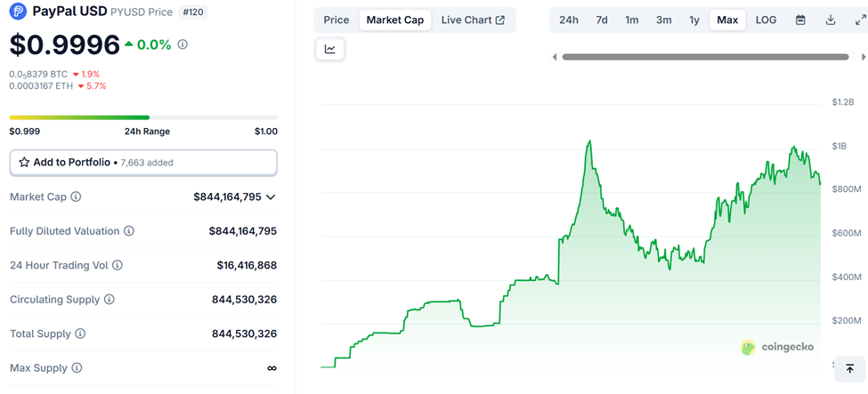The image size is (868, 394).
Task: Click the download chart data icon
Action: click(830, 20)
